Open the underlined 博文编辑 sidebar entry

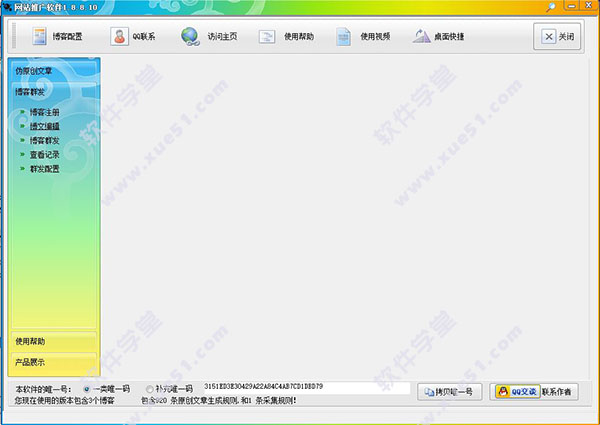pos(45,126)
